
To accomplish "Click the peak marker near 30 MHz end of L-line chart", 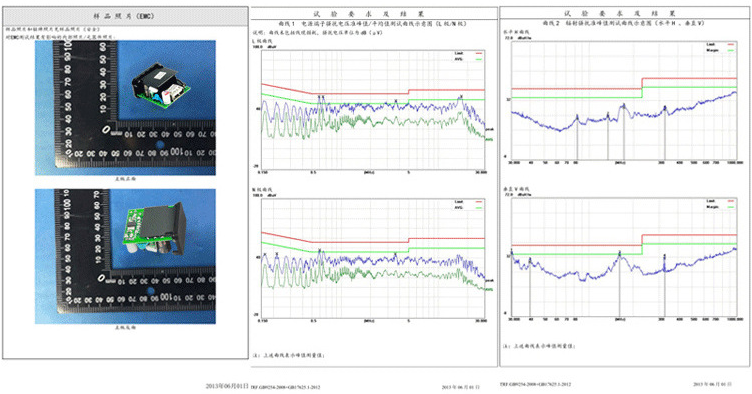I will (461, 96).
